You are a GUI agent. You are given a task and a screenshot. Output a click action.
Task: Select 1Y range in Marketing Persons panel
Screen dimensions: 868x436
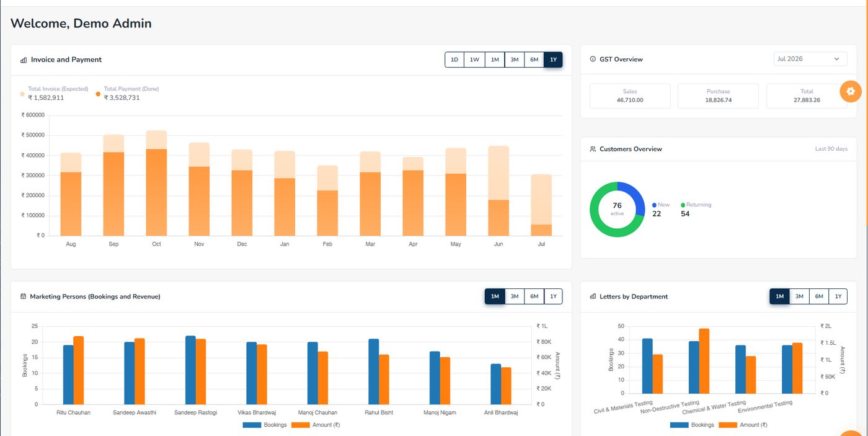point(554,296)
